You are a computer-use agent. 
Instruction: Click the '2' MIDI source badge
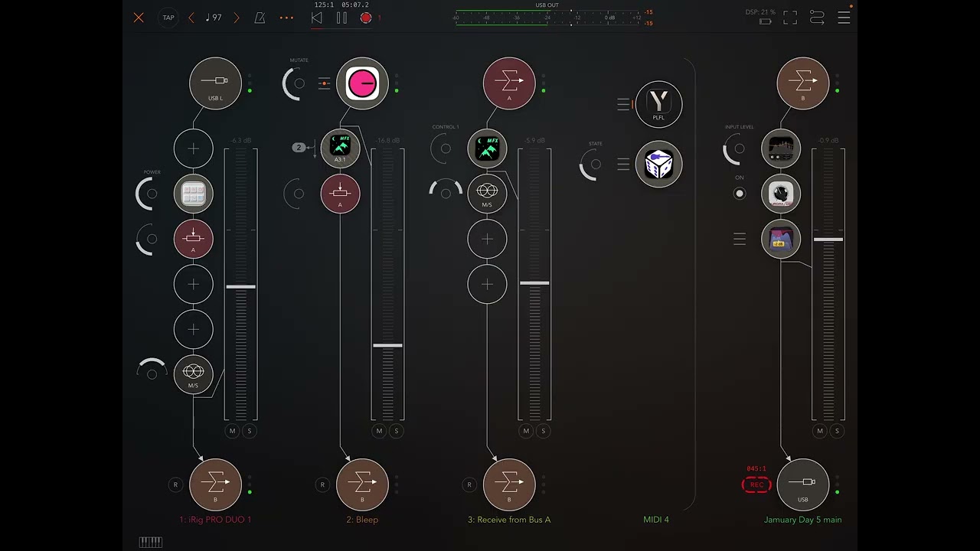click(x=299, y=147)
